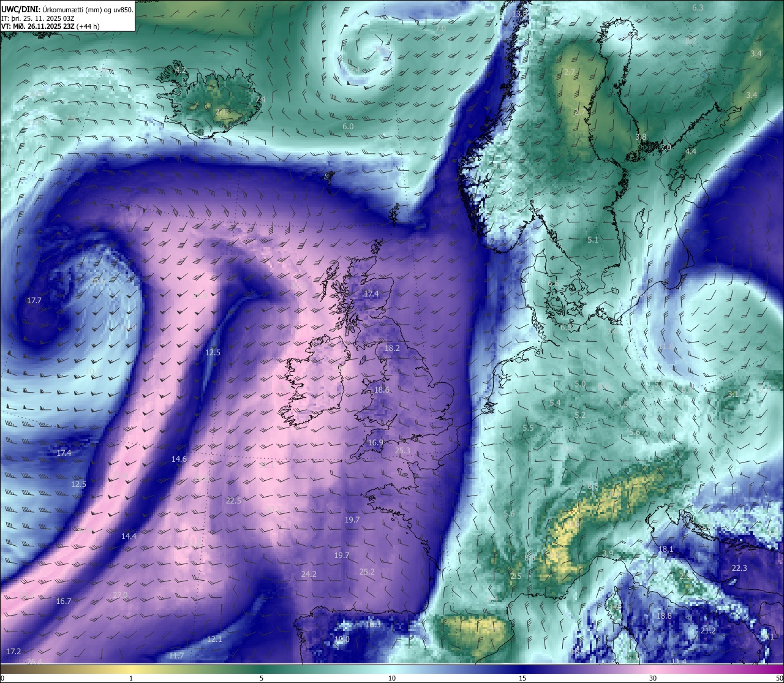
Task: Click the 6.3 value label
Action: pyautogui.click(x=698, y=7)
